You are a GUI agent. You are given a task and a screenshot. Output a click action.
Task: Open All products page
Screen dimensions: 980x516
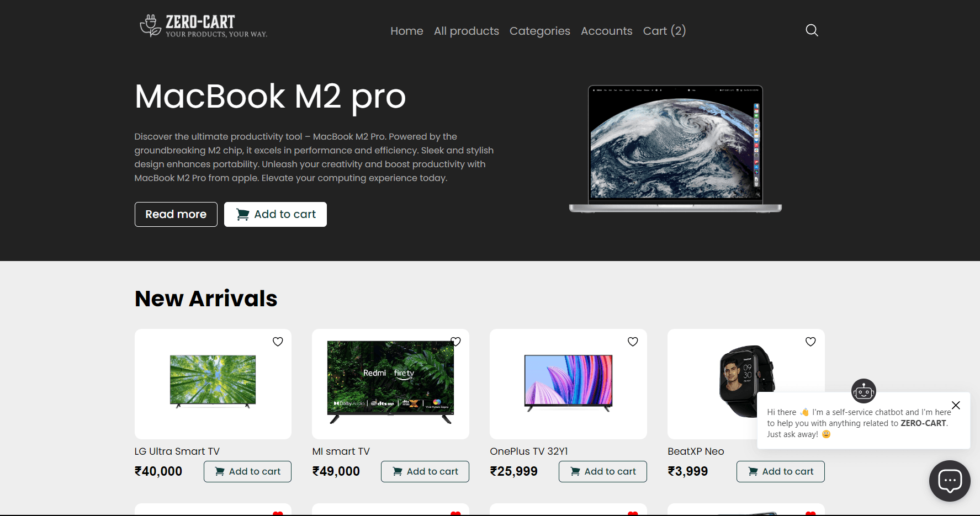pyautogui.click(x=467, y=31)
